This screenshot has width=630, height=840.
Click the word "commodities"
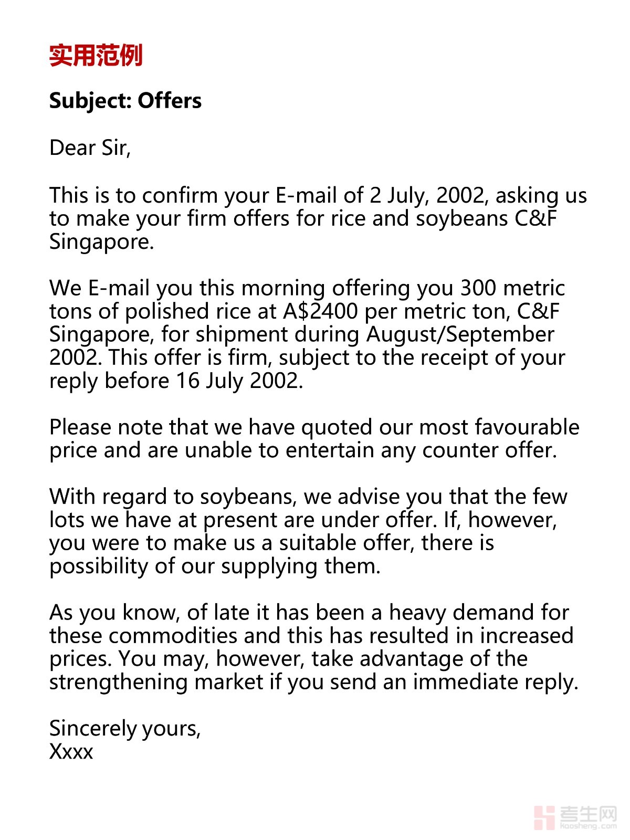click(x=173, y=636)
